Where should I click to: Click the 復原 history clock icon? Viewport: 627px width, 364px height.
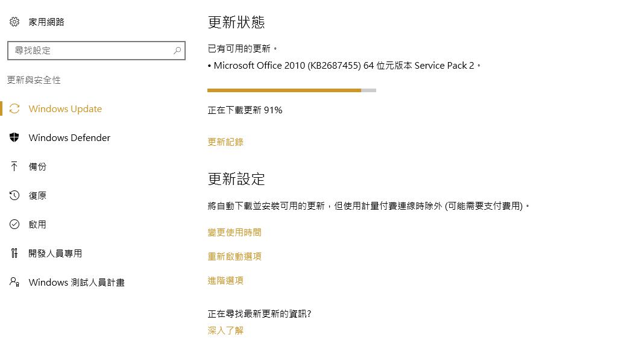click(x=14, y=196)
